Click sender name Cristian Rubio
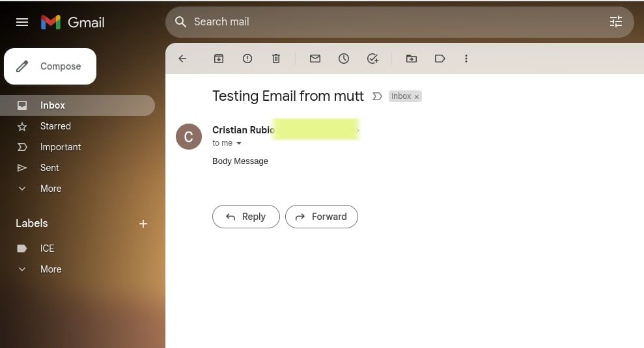Viewport: 644px width, 348px height. [243, 130]
